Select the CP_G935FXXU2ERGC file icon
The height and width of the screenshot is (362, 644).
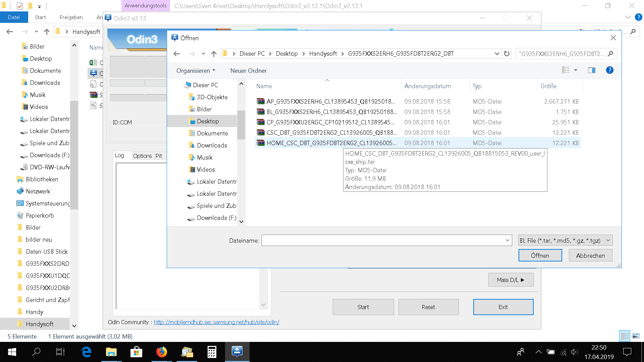tap(261, 122)
